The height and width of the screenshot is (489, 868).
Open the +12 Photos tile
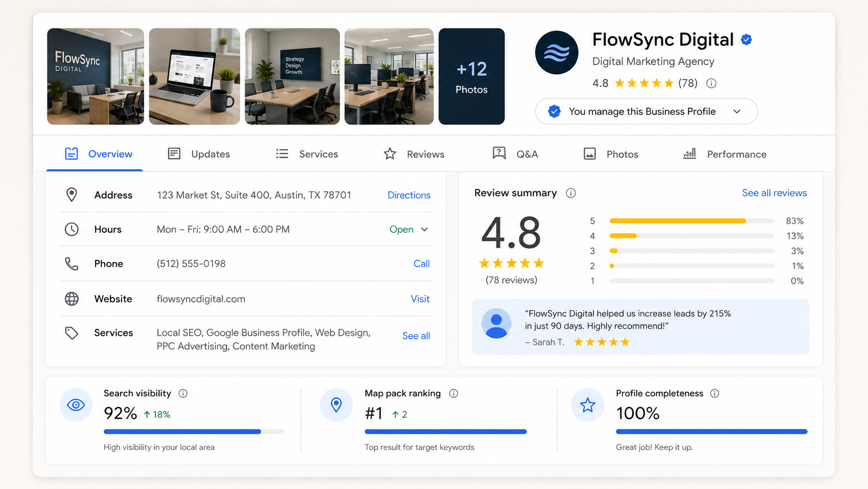tap(471, 76)
